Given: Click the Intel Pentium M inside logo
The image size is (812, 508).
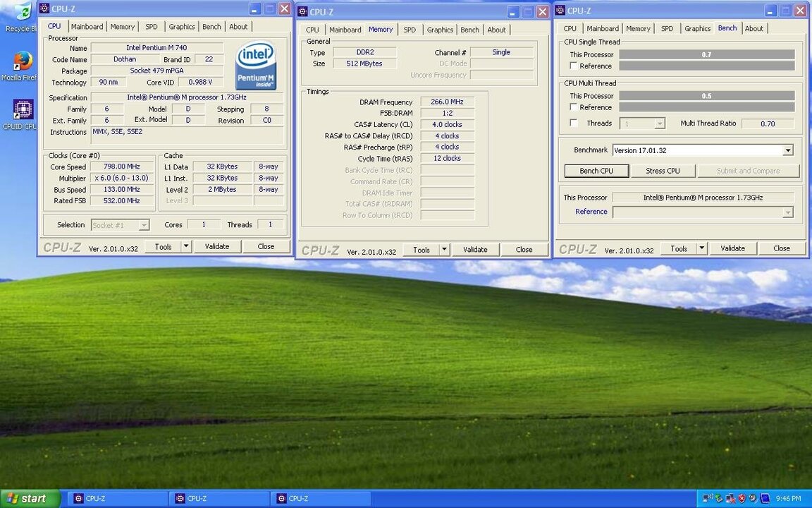Looking at the screenshot, I should [x=256, y=66].
